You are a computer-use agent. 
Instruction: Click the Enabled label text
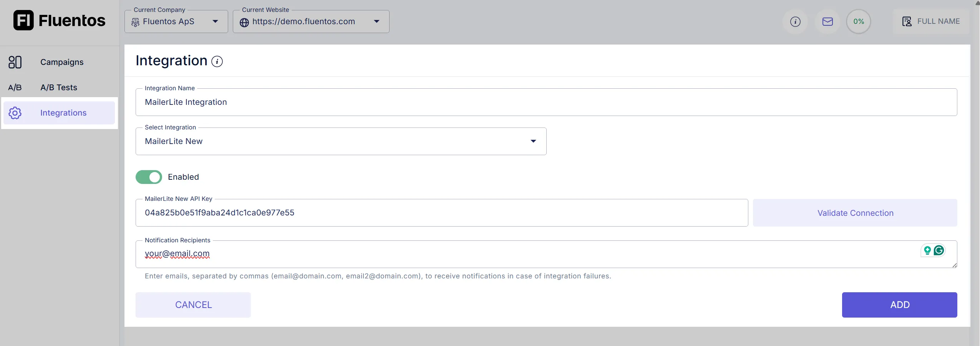183,177
